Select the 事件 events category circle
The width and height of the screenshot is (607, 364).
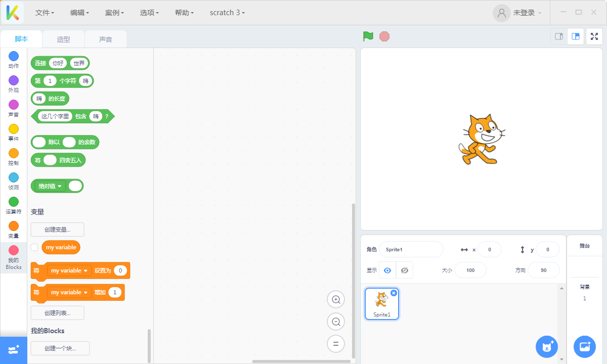pyautogui.click(x=14, y=129)
